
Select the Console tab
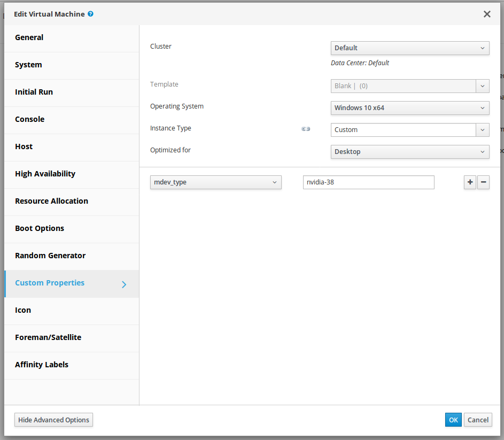coord(30,119)
